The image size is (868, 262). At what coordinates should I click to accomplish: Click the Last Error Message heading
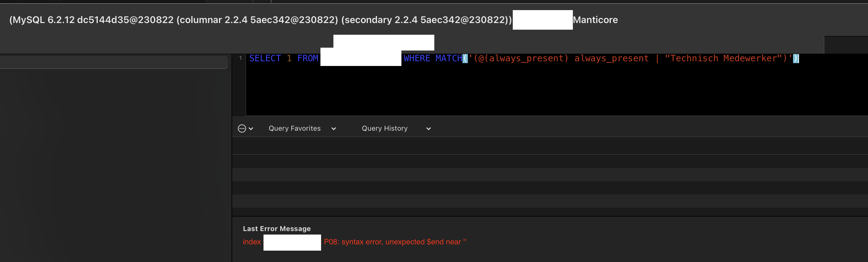[x=277, y=228]
